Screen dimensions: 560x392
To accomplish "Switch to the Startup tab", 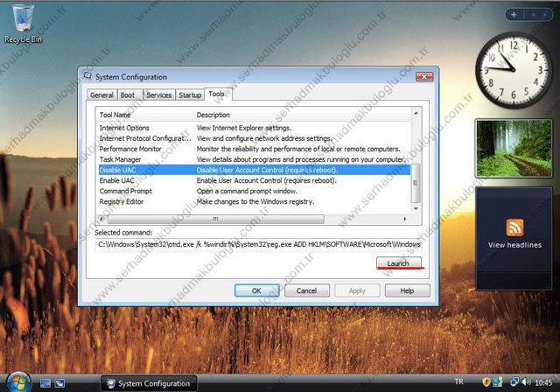I will tap(190, 95).
